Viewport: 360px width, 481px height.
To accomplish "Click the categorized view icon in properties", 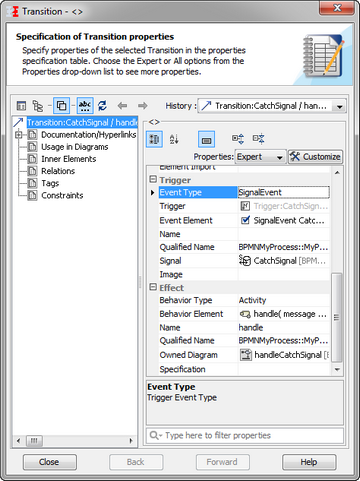I will point(154,139).
